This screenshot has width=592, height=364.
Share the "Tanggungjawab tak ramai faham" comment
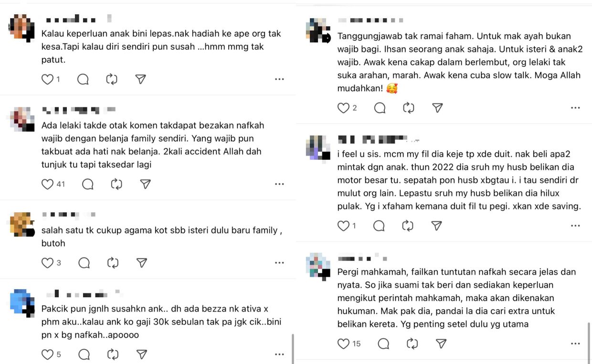tap(437, 108)
